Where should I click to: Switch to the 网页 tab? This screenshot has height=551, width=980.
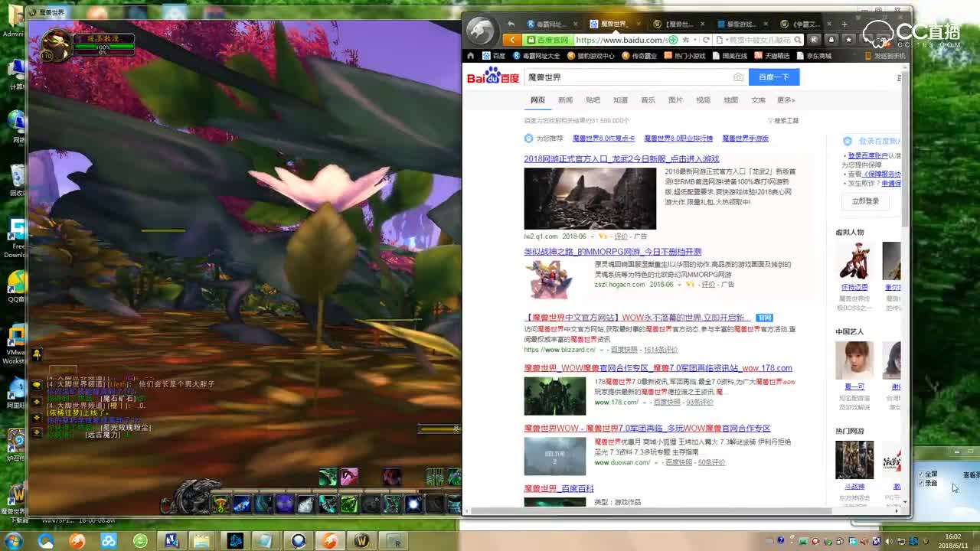click(x=537, y=100)
